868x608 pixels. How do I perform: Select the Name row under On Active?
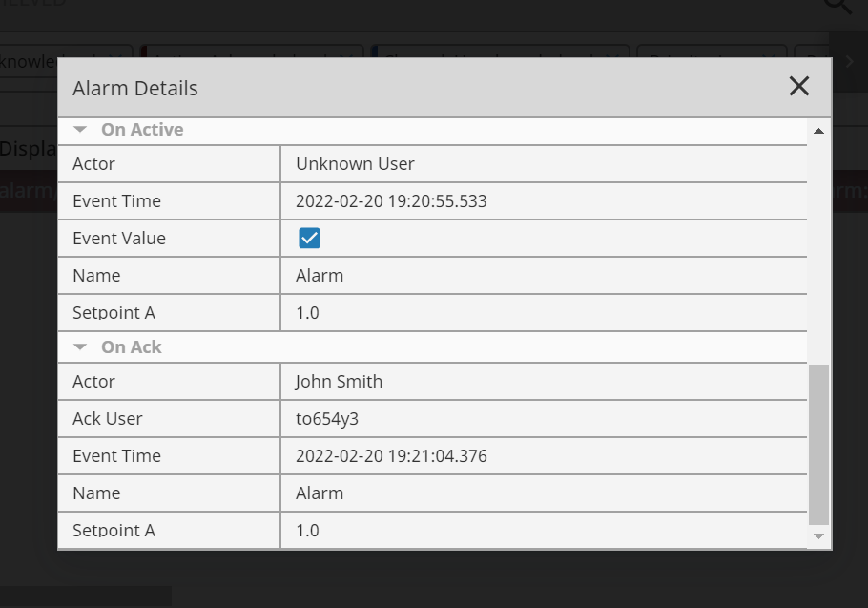tap(432, 275)
